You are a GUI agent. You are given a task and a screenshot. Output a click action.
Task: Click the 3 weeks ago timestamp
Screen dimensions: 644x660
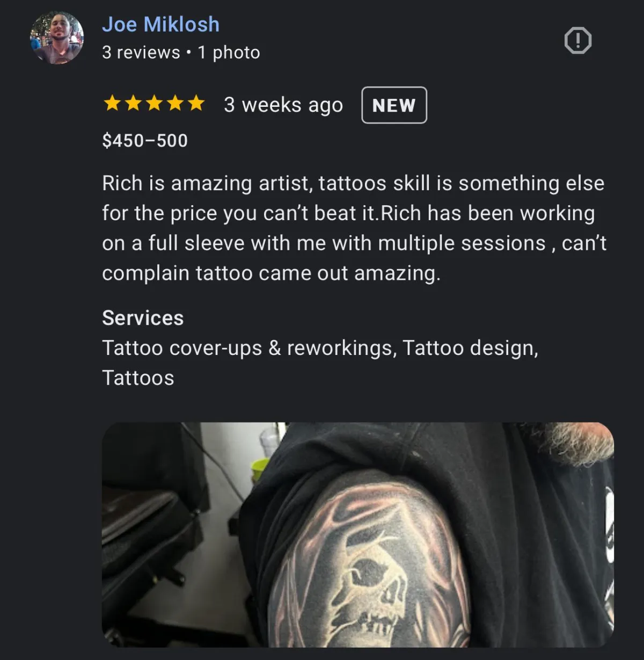point(283,105)
